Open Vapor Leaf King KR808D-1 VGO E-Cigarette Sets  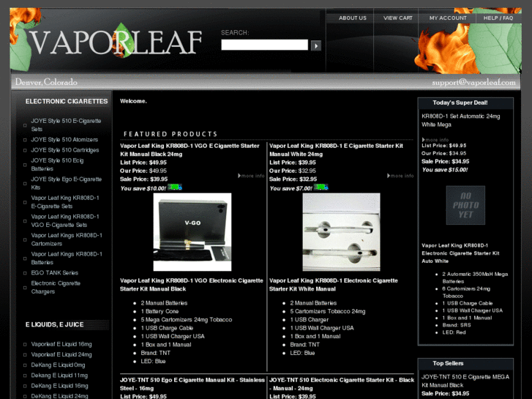[65, 220]
